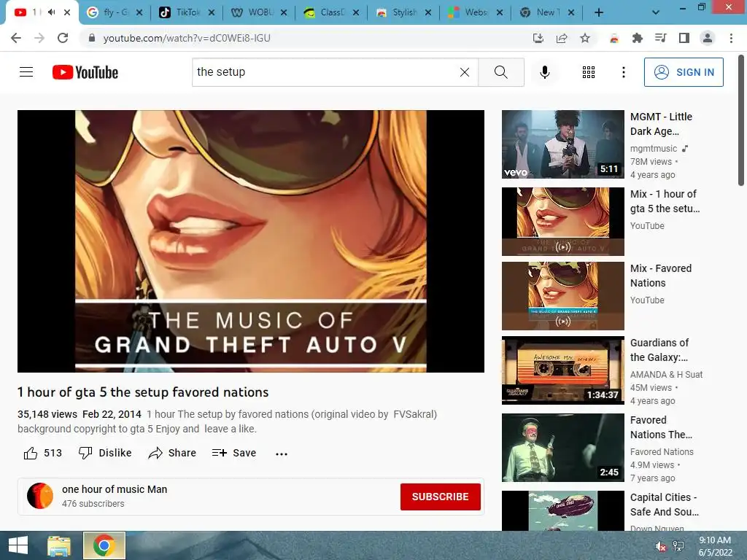
Task: Toggle the Chrome side panel
Action: (x=684, y=38)
